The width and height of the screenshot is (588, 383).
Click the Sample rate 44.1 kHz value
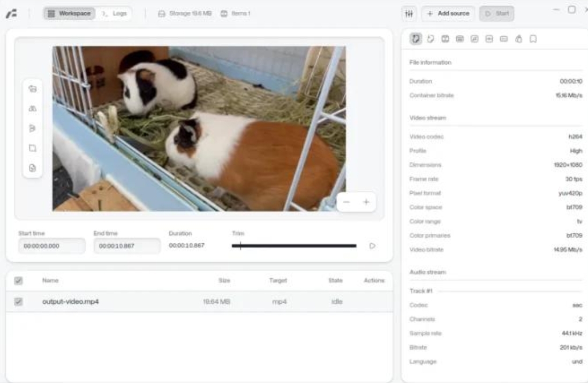[x=572, y=333]
